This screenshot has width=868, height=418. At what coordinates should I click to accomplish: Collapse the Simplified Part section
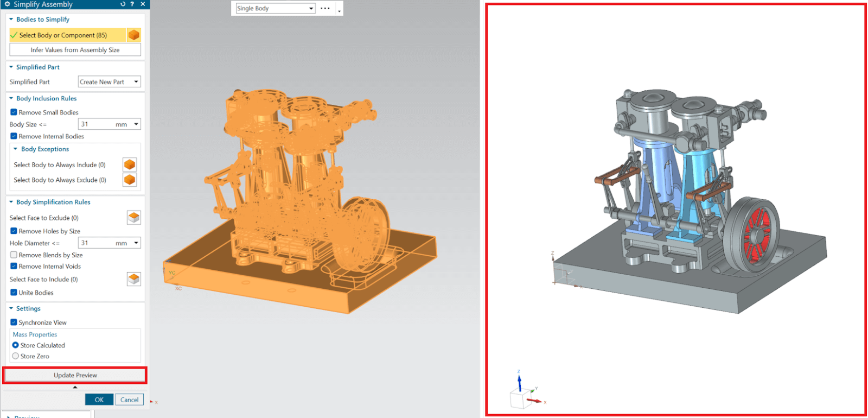(x=11, y=67)
